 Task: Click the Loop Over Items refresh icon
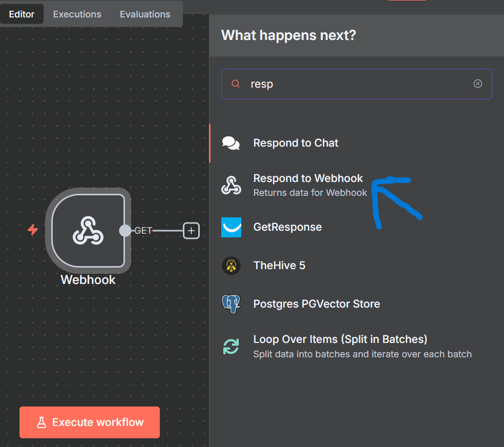tap(231, 347)
